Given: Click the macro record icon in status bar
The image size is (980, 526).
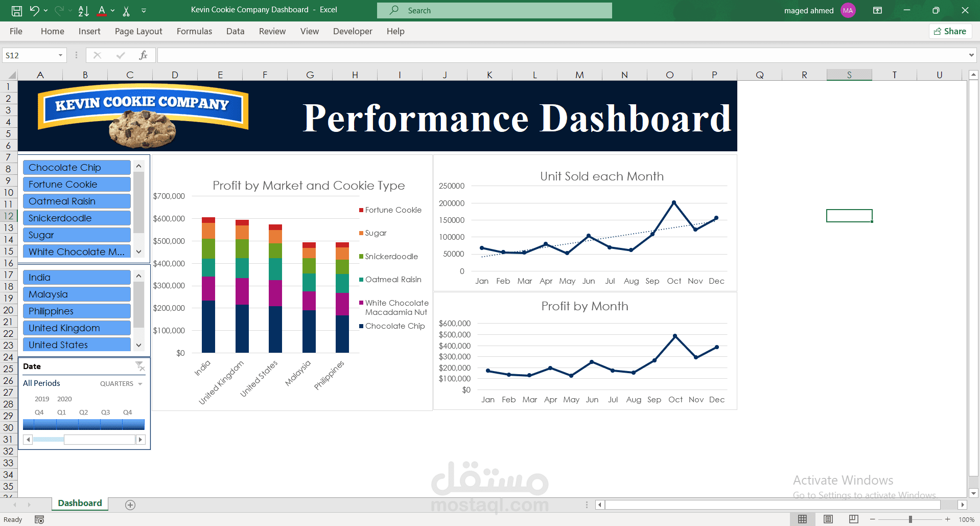Looking at the screenshot, I should click(39, 519).
